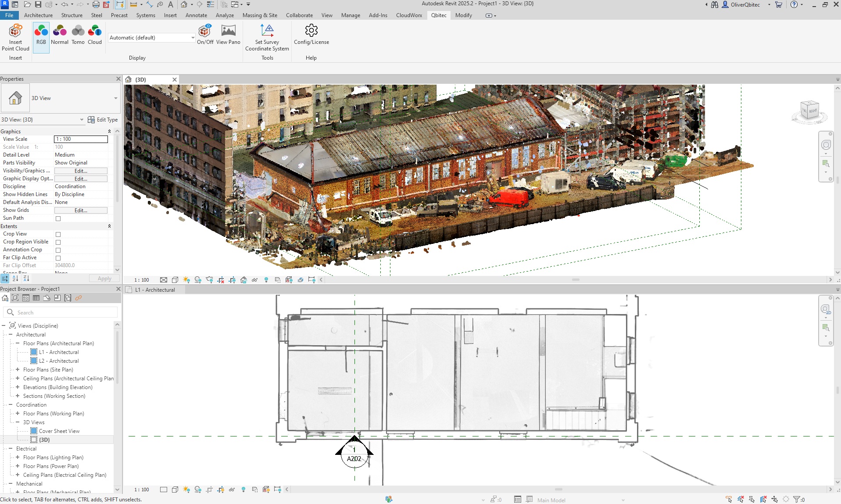Expand Floor Plans (Site Plan) in browser
Viewport: 841px width, 504px height.
[x=18, y=369]
